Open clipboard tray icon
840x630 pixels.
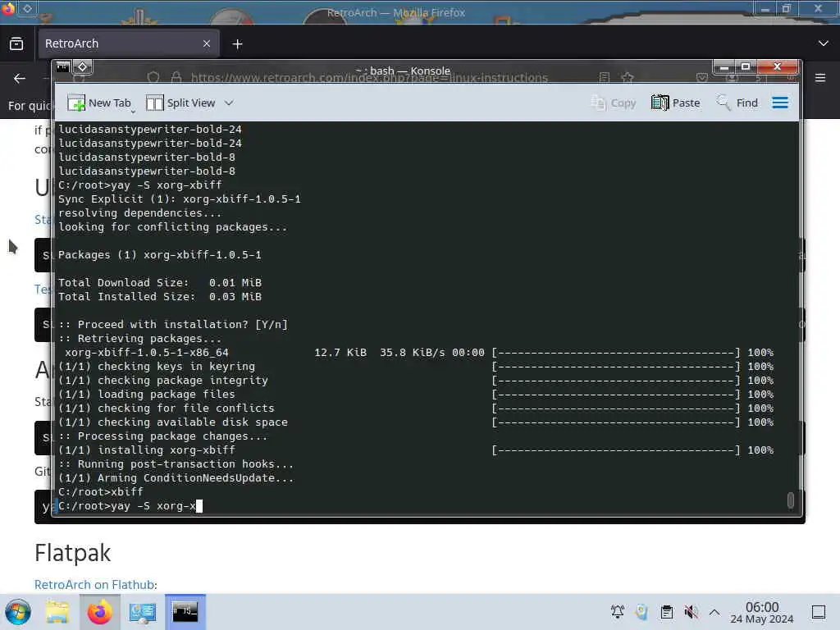click(x=666, y=612)
